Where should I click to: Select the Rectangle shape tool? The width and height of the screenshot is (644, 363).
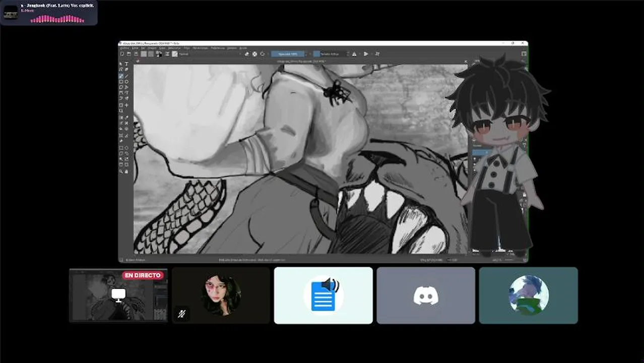click(121, 82)
